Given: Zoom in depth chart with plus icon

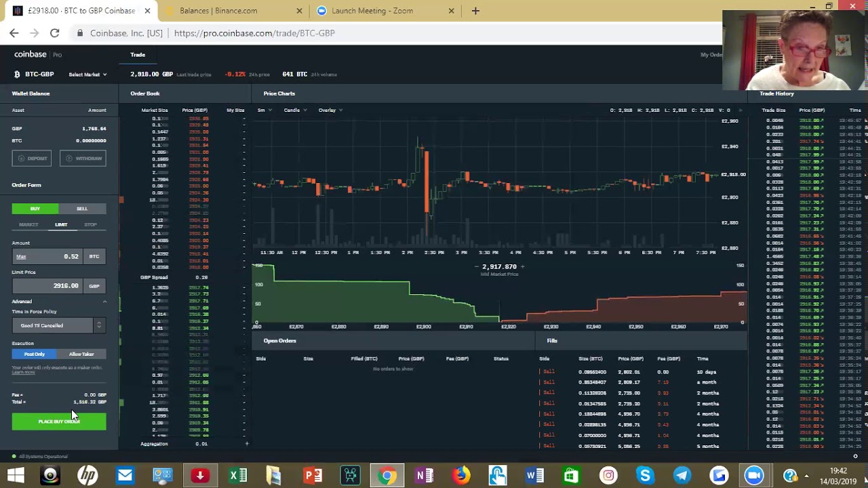Looking at the screenshot, I should (x=522, y=266).
